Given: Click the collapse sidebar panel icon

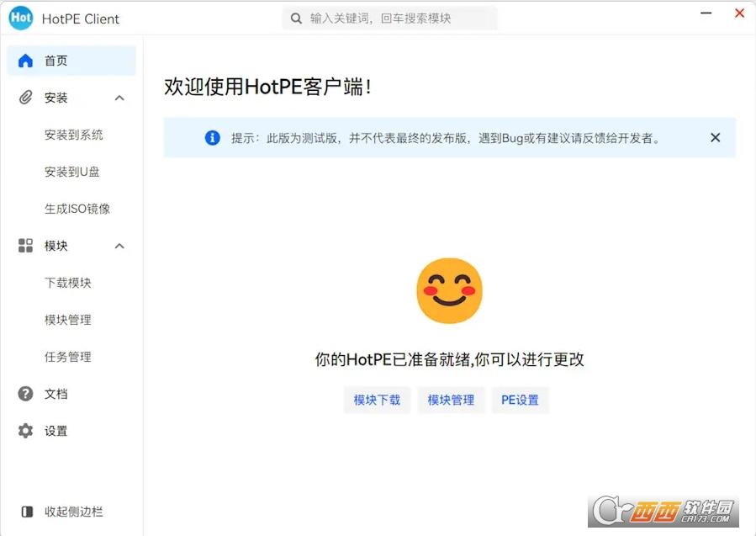Looking at the screenshot, I should pyautogui.click(x=28, y=512).
